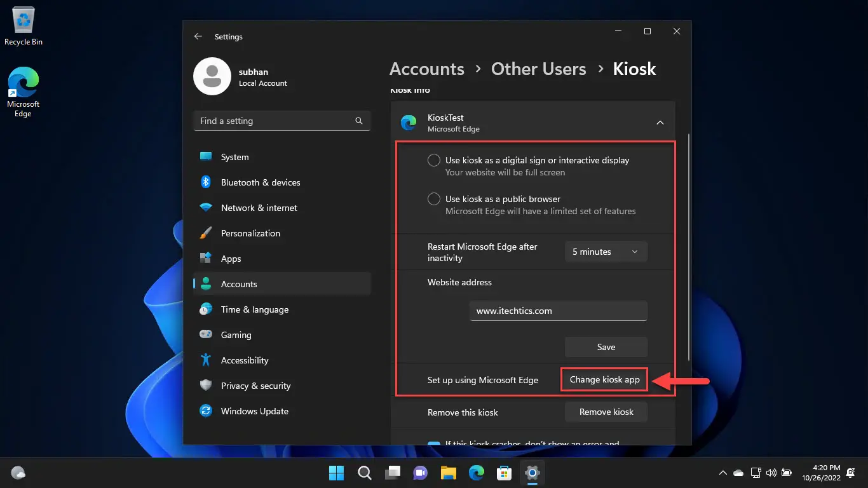Viewport: 868px width, 488px height.
Task: Click the back arrow in Settings
Action: coord(198,37)
